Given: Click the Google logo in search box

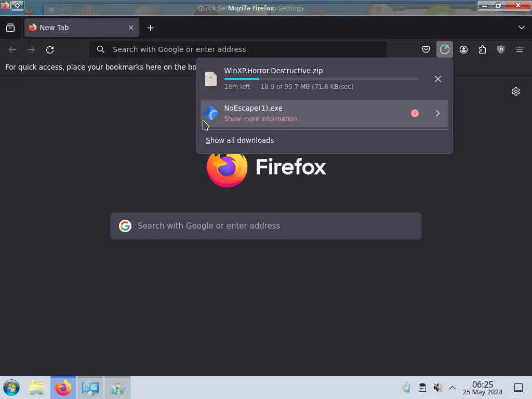Looking at the screenshot, I should (125, 225).
